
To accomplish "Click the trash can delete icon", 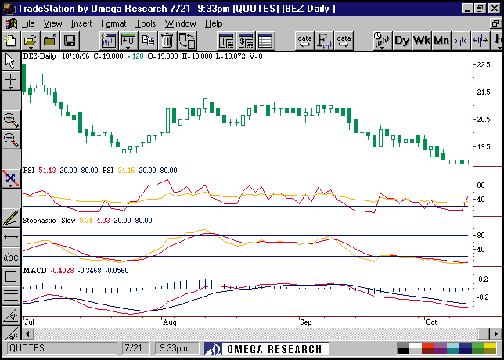I will [x=167, y=41].
